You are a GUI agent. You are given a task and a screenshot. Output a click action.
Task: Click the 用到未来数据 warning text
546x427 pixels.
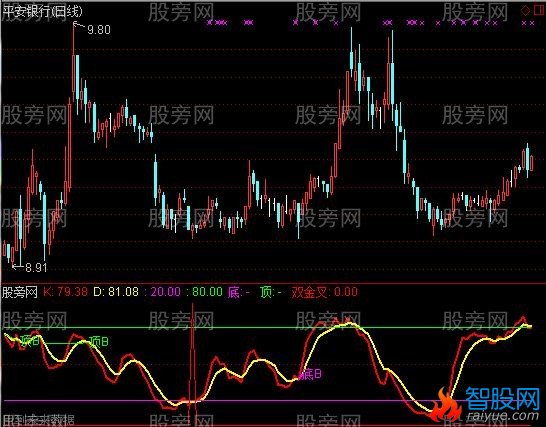coord(38,420)
